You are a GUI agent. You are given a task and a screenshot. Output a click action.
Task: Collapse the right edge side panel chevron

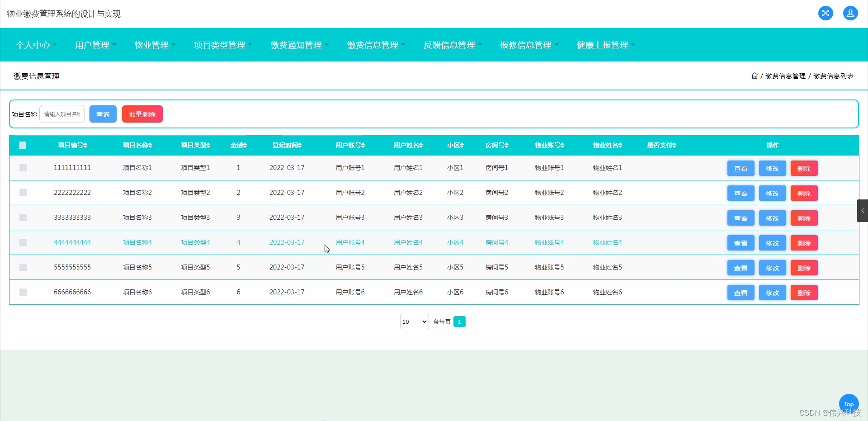coord(863,211)
